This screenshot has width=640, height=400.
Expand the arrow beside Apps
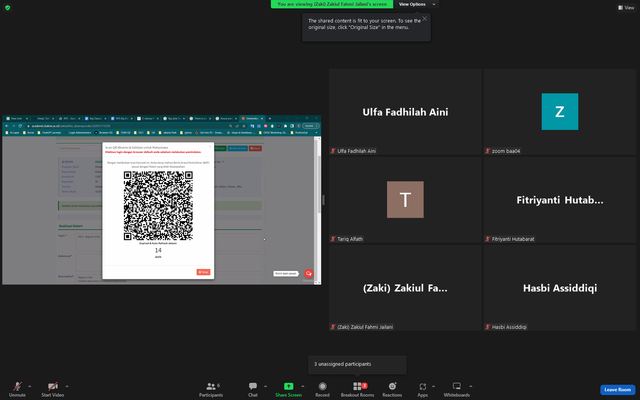[x=433, y=386]
